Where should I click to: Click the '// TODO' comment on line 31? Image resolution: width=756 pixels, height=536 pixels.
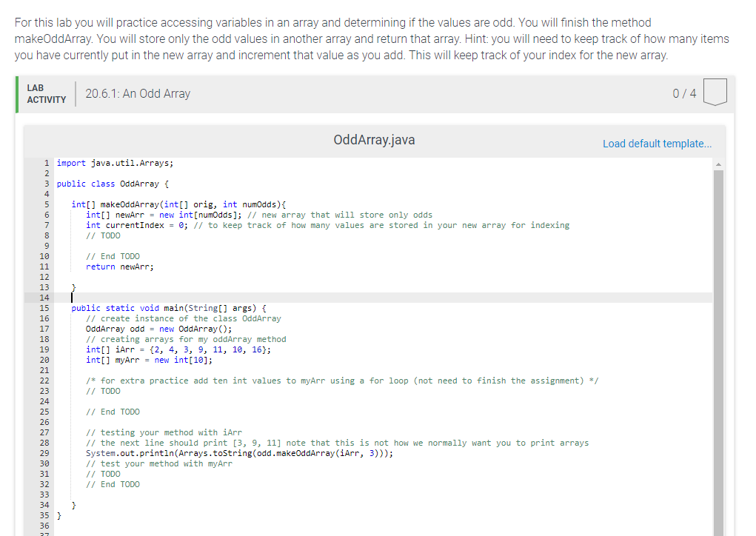coord(103,474)
